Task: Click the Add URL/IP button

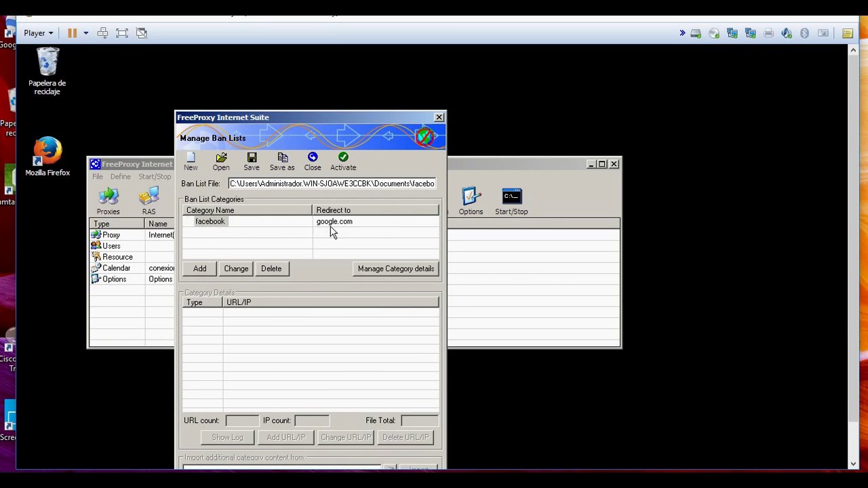Action: [285, 437]
